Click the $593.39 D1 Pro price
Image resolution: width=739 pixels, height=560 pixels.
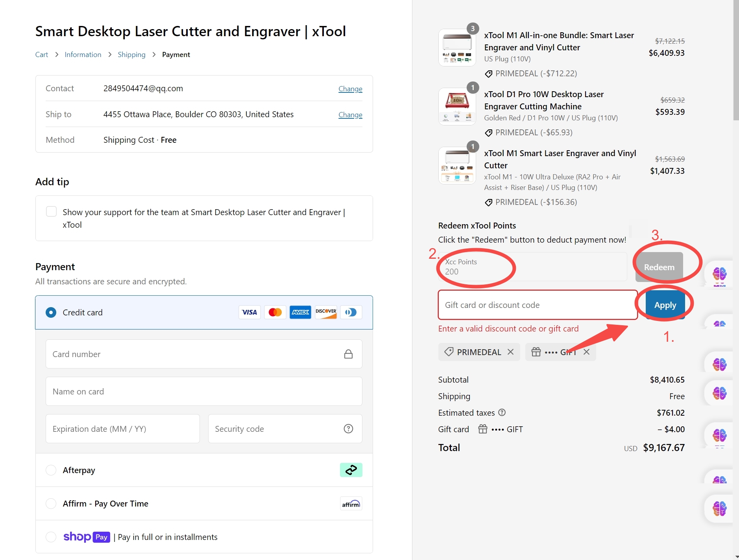point(670,112)
